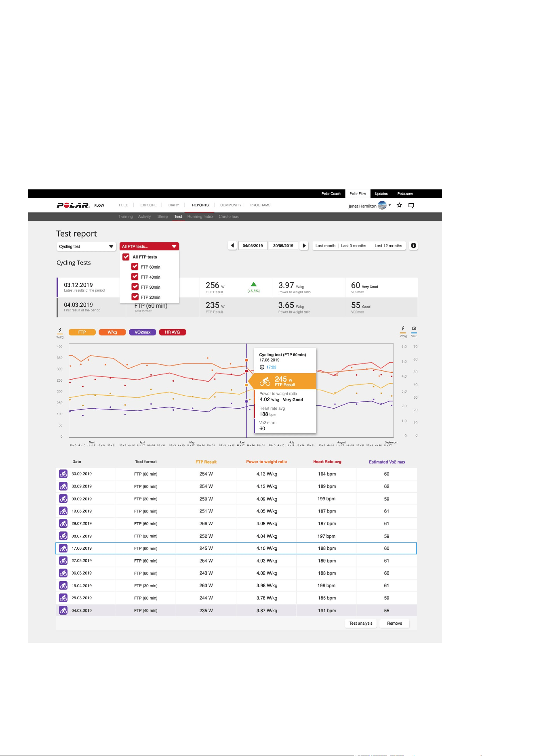Select Last 3 months range

(x=354, y=246)
